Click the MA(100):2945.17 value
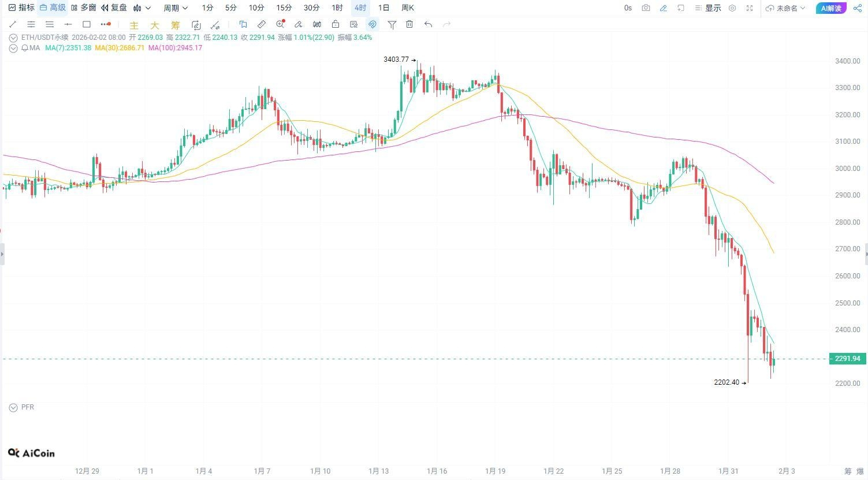Viewport: 868px width, 480px height. coord(175,48)
